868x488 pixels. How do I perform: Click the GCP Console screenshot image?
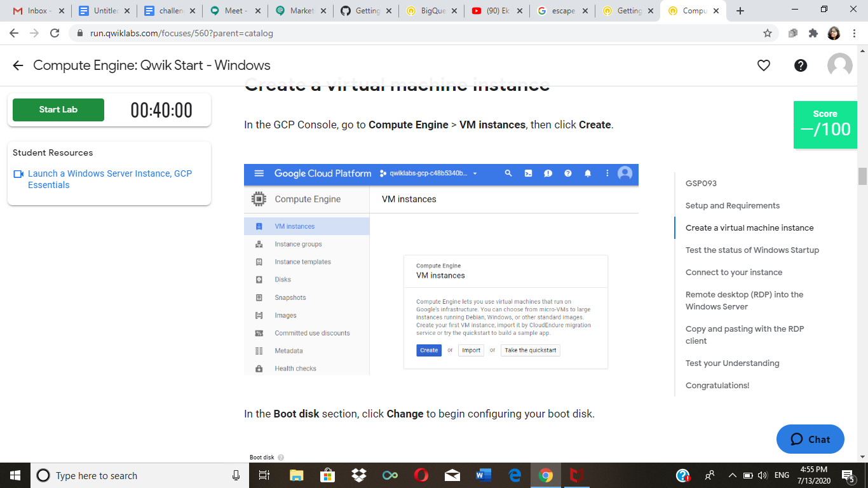(x=441, y=269)
